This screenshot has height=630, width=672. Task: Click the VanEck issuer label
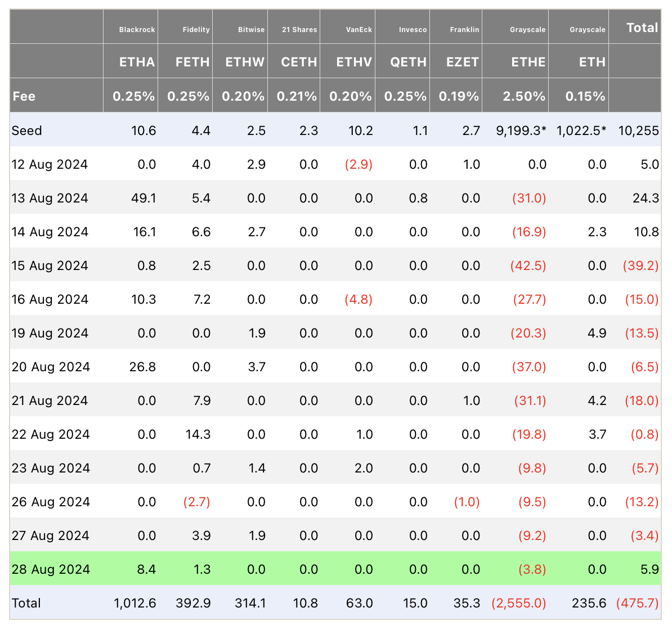pyautogui.click(x=359, y=30)
